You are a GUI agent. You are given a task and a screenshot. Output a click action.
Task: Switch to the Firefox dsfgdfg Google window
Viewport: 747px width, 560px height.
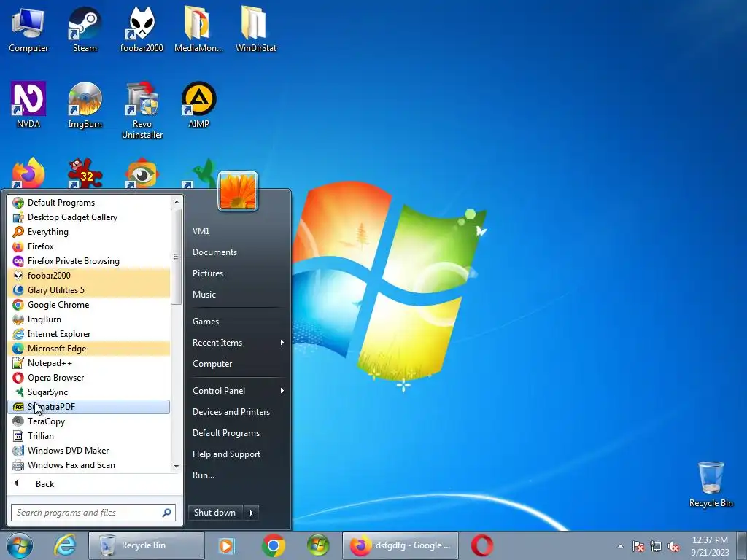click(x=400, y=545)
